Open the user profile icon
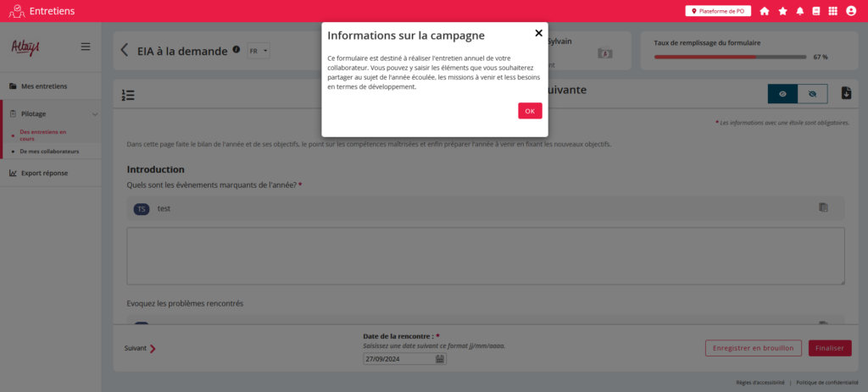868x392 pixels. point(851,11)
